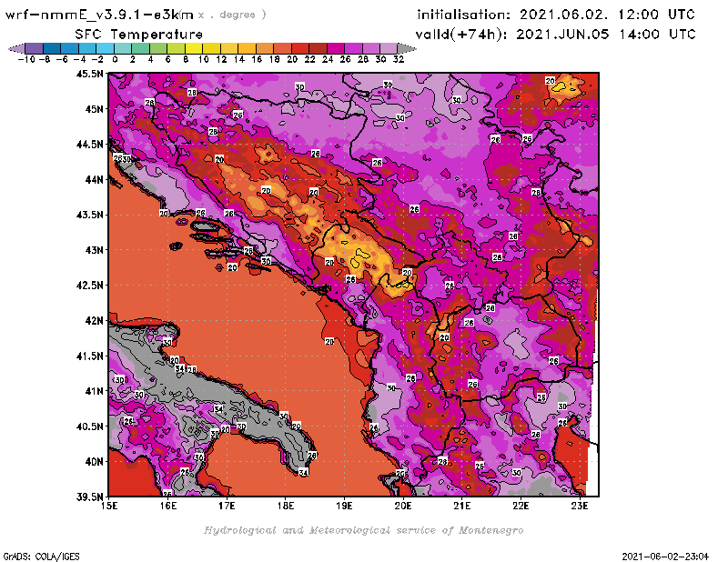This screenshot has height=562, width=728.
Task: Select the light green 4 to 6 swatch
Action: [x=158, y=48]
